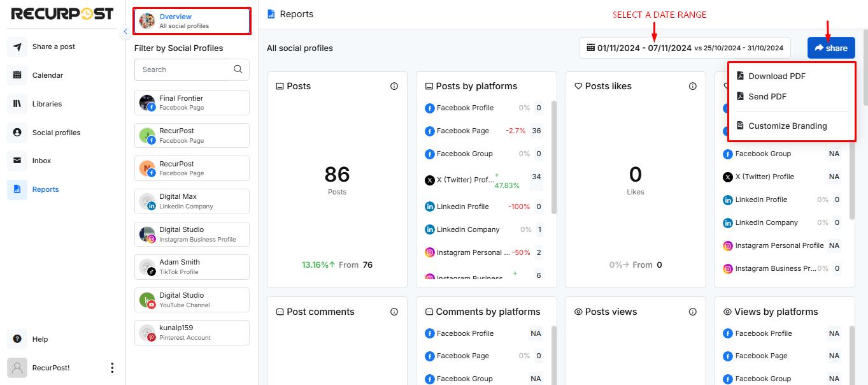Image resolution: width=868 pixels, height=385 pixels.
Task: Open the three-dot account menu
Action: click(112, 368)
